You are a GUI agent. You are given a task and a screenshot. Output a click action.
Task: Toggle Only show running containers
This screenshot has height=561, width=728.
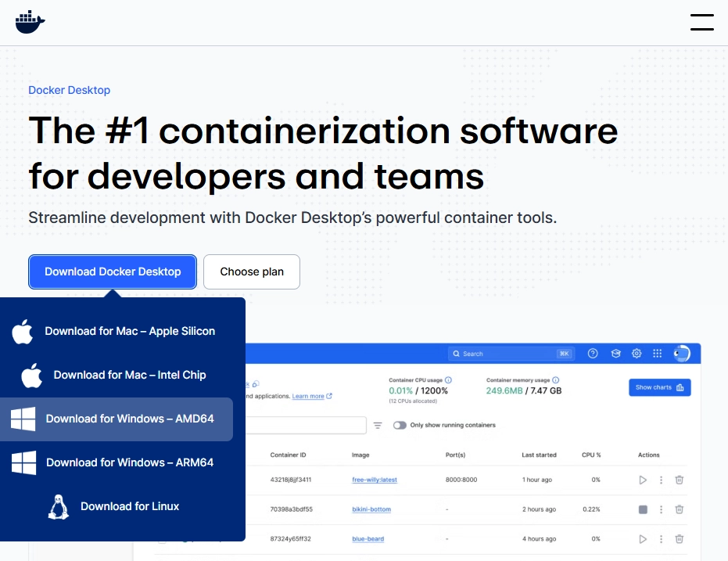pyautogui.click(x=400, y=425)
